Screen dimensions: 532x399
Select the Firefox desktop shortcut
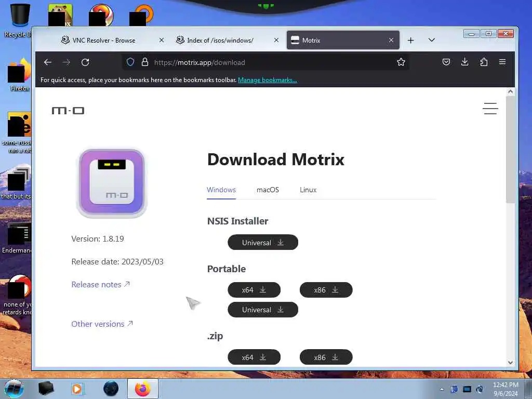[19, 75]
